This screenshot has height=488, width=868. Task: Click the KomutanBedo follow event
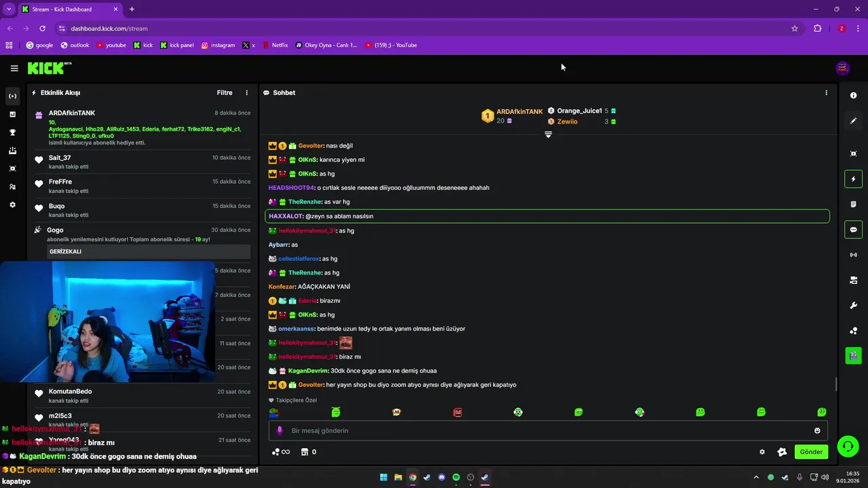point(142,396)
